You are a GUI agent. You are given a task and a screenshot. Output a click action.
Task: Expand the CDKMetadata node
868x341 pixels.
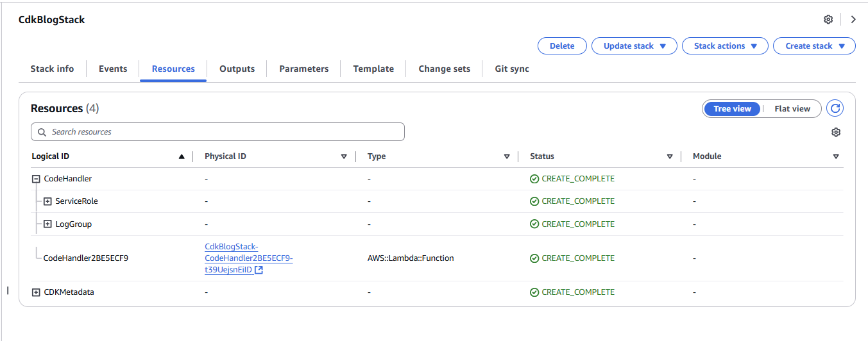(36, 292)
